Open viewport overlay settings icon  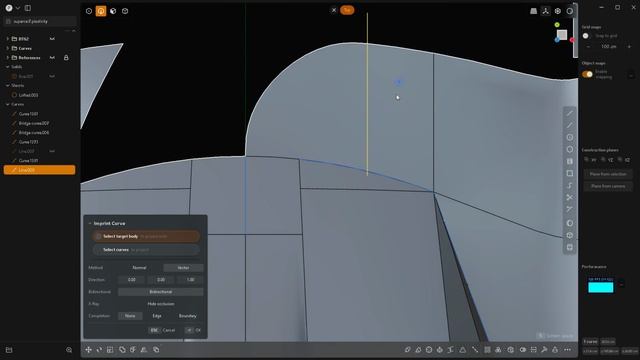pyautogui.click(x=558, y=11)
